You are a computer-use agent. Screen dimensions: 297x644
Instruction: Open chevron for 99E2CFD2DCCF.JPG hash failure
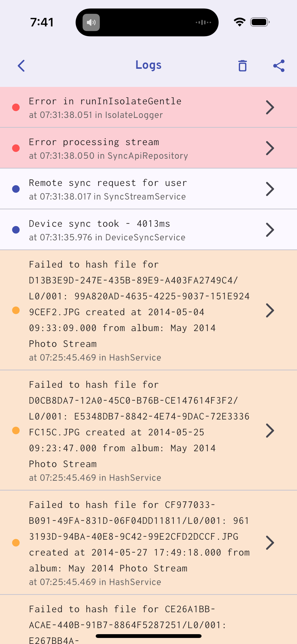(x=270, y=543)
